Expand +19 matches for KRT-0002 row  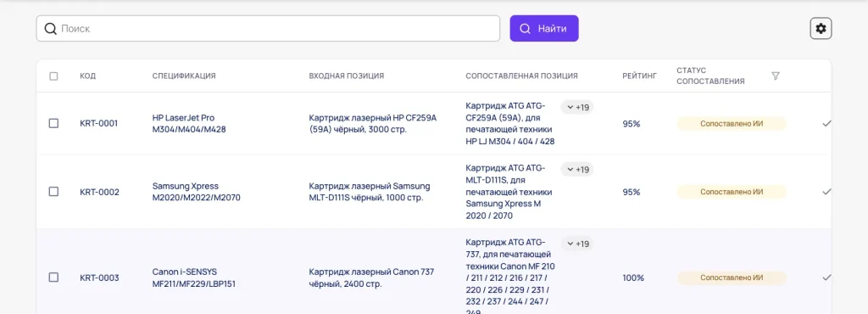click(x=577, y=170)
